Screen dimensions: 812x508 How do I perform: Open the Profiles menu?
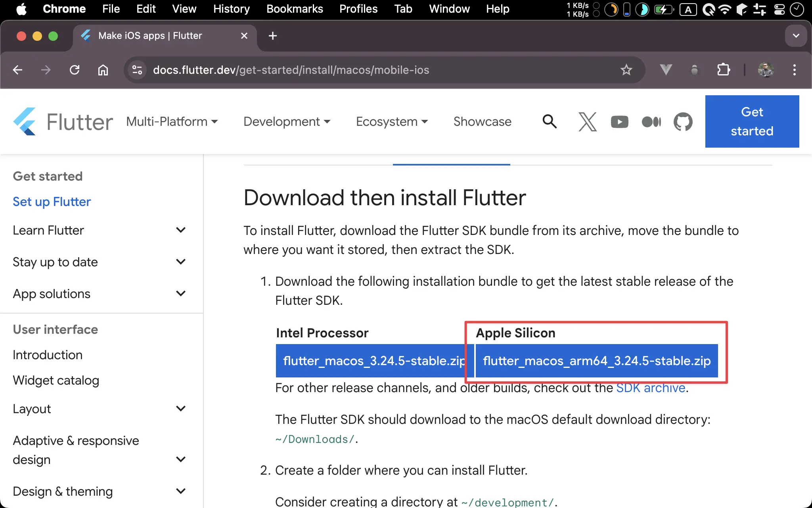click(x=358, y=9)
